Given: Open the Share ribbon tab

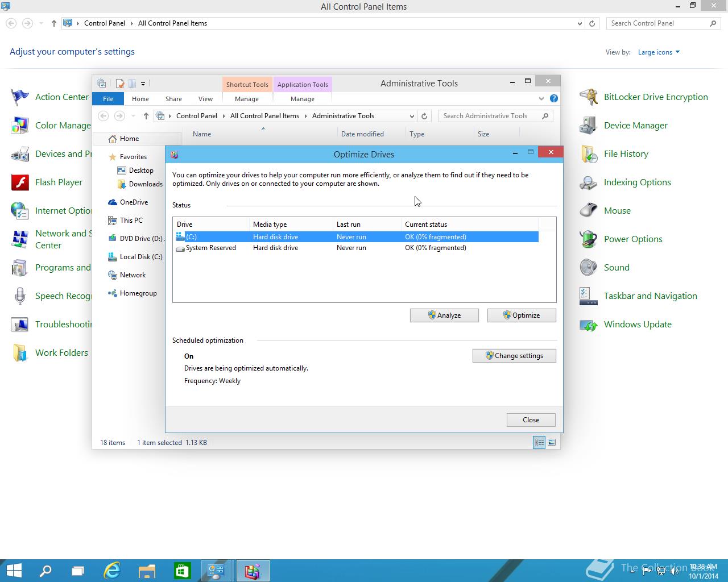Looking at the screenshot, I should [x=173, y=99].
